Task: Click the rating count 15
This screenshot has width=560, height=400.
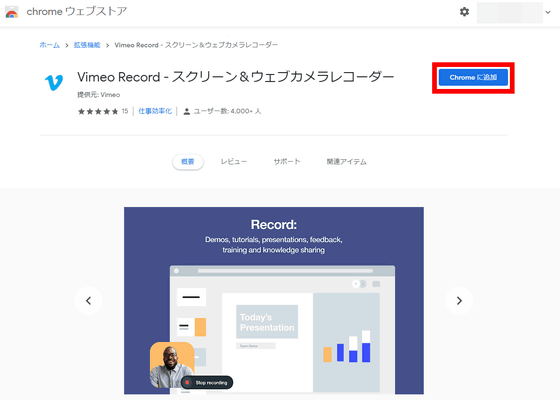Action: [x=125, y=111]
